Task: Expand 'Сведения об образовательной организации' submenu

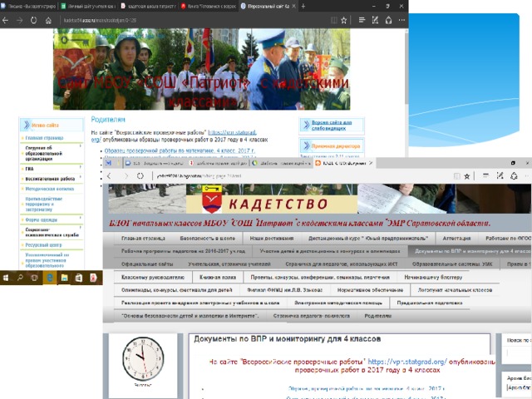Action: pyautogui.click(x=81, y=146)
